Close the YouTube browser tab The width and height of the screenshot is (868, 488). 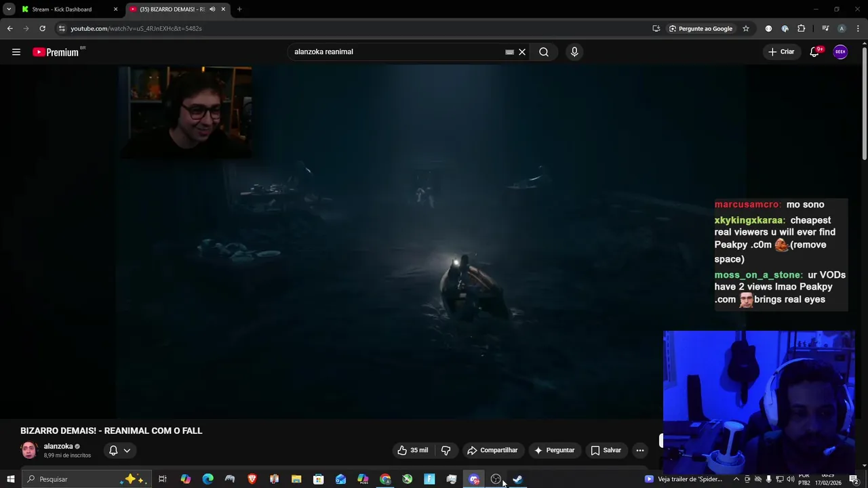point(223,9)
